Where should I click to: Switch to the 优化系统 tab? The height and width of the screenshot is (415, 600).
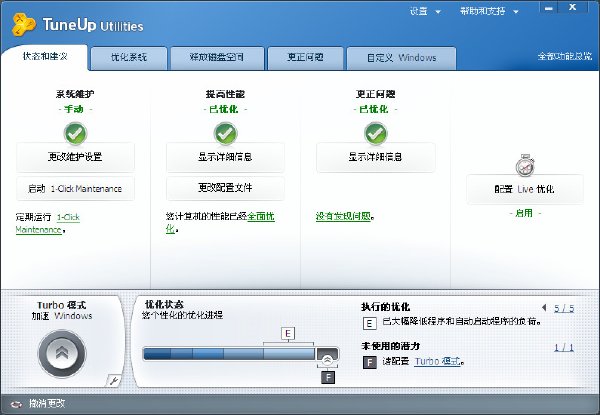[129, 58]
